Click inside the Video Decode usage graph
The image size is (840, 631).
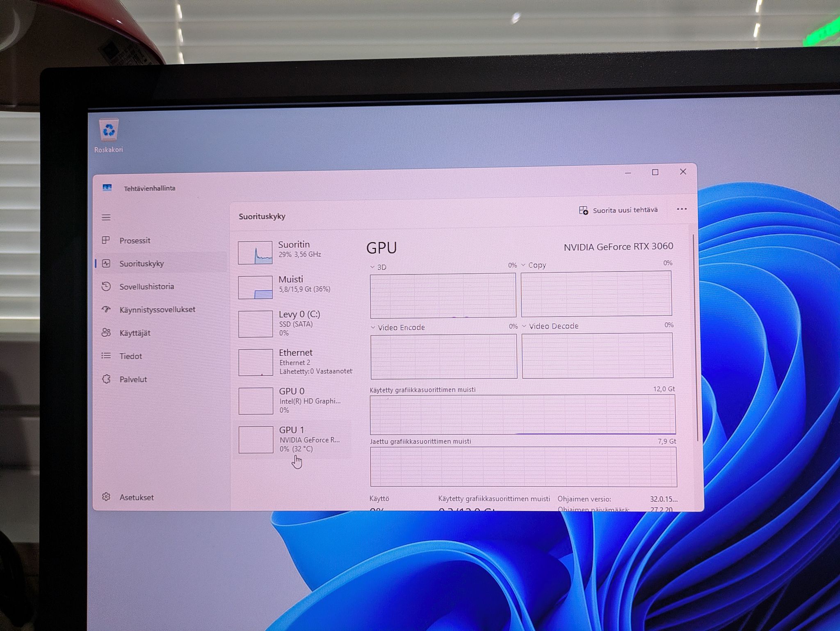[x=598, y=355]
